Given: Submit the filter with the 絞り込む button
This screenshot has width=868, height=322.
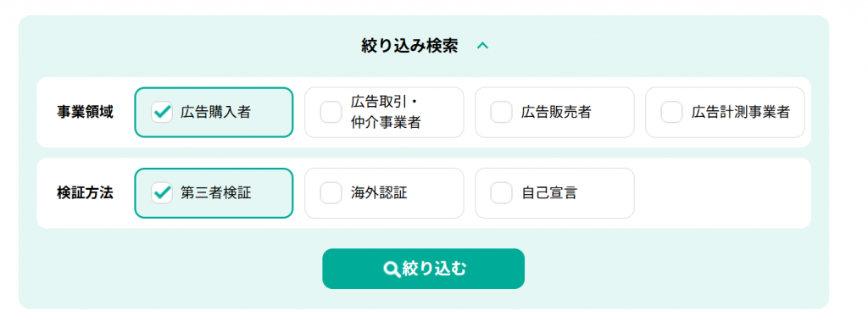Looking at the screenshot, I should click(x=424, y=269).
